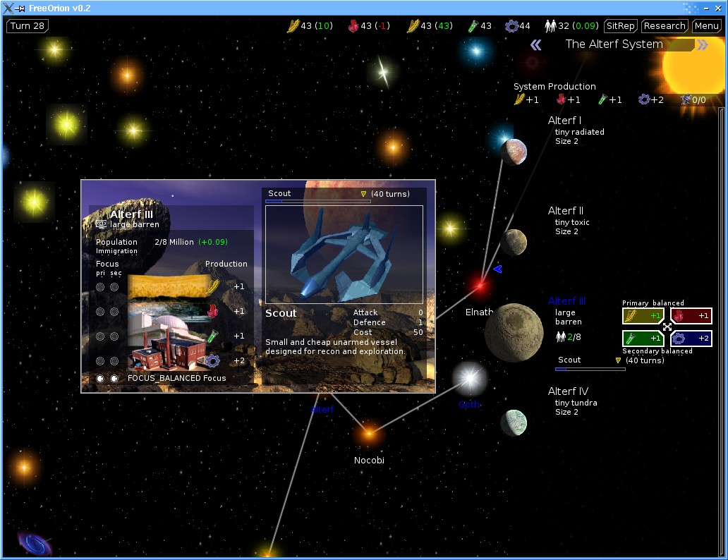Image resolution: width=728 pixels, height=560 pixels.
Task: Select the green science focus box in sidebar
Action: tap(643, 339)
